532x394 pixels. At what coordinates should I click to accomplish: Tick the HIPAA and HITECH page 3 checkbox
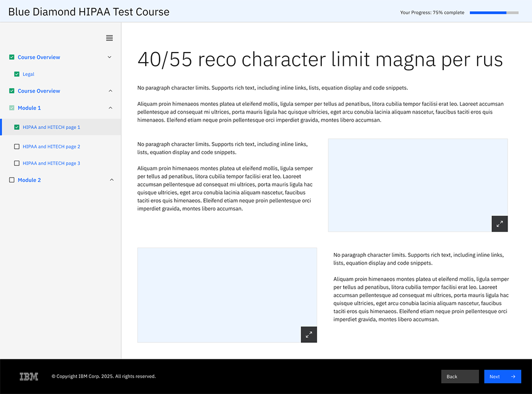click(x=17, y=163)
